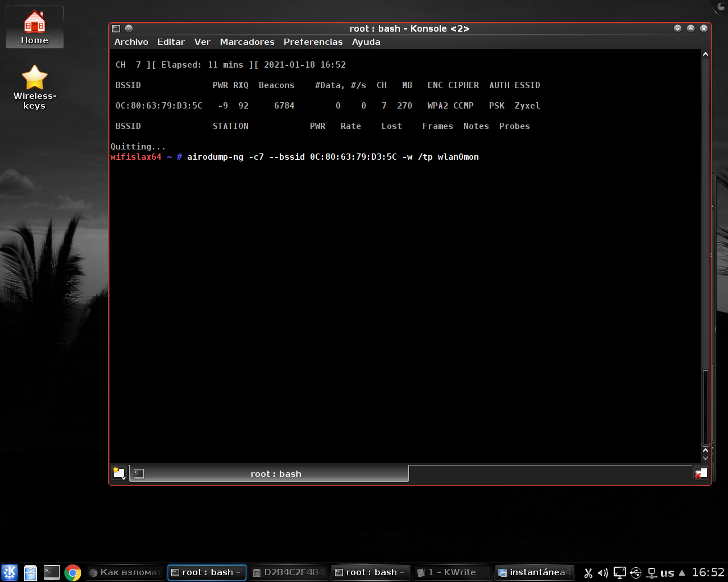Image resolution: width=728 pixels, height=582 pixels.
Task: Launch Google Chrome from the taskbar
Action: coord(73,572)
